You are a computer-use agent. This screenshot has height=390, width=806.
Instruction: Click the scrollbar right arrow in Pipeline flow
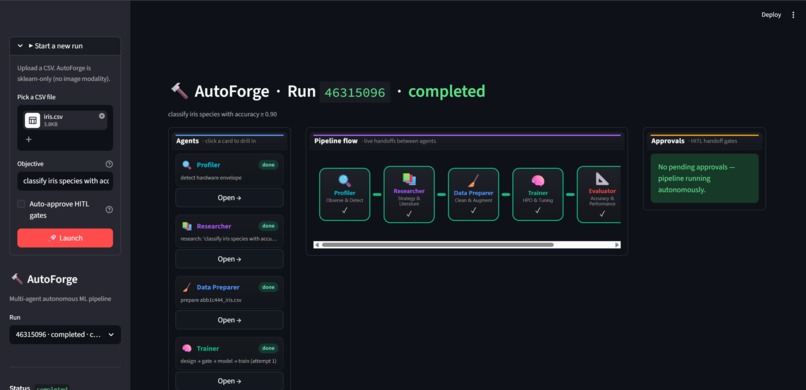[x=617, y=245]
